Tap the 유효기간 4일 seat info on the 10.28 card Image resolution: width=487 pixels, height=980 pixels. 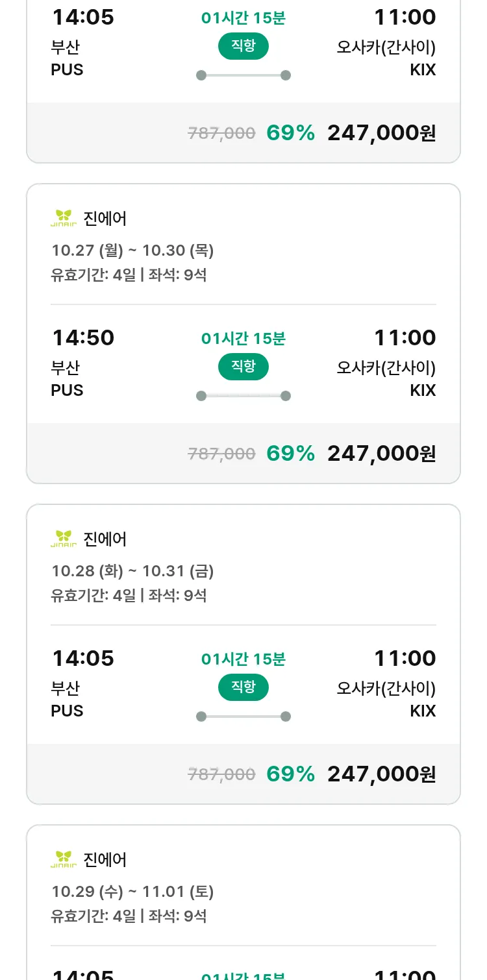click(129, 595)
